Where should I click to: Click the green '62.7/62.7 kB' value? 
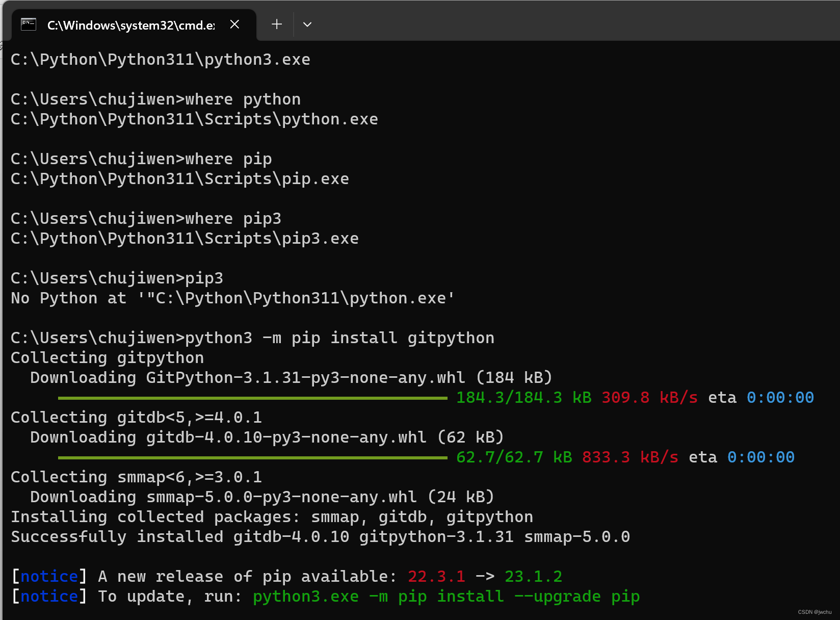coord(514,457)
